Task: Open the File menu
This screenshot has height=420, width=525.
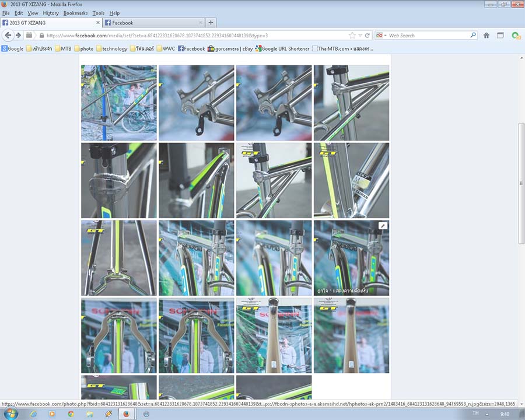Action: pos(6,13)
